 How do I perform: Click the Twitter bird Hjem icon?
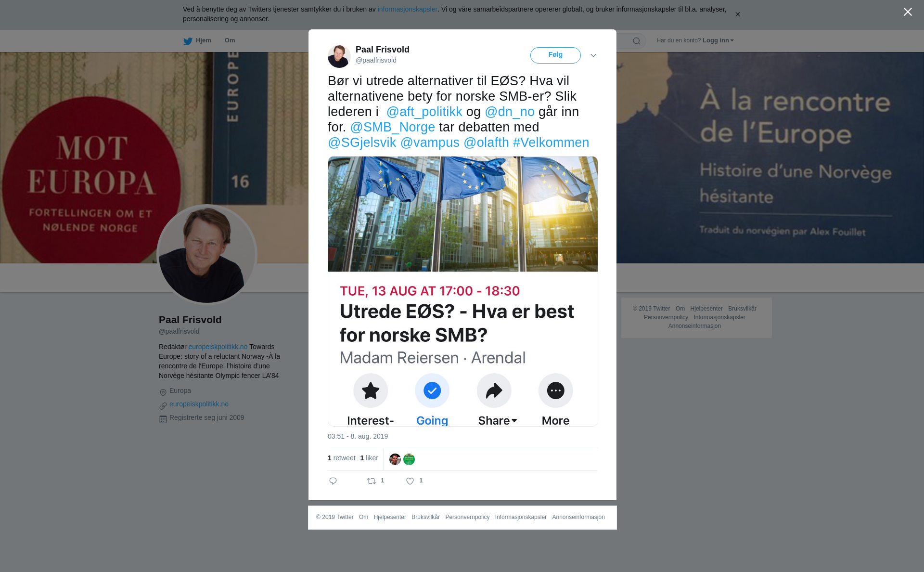[x=188, y=41]
